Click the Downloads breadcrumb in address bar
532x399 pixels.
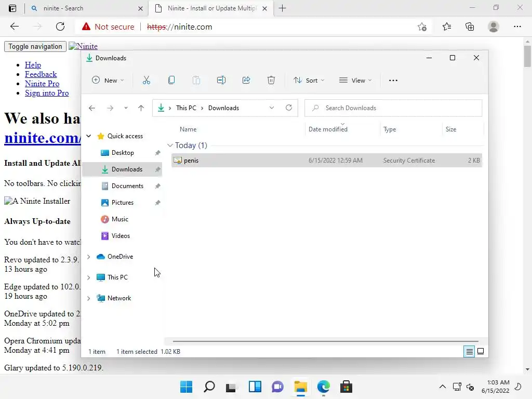[x=223, y=108]
